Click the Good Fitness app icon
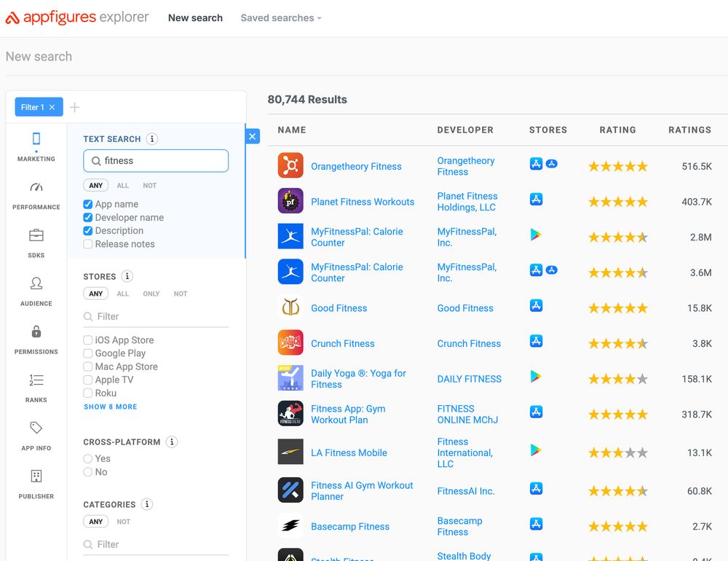 point(290,307)
